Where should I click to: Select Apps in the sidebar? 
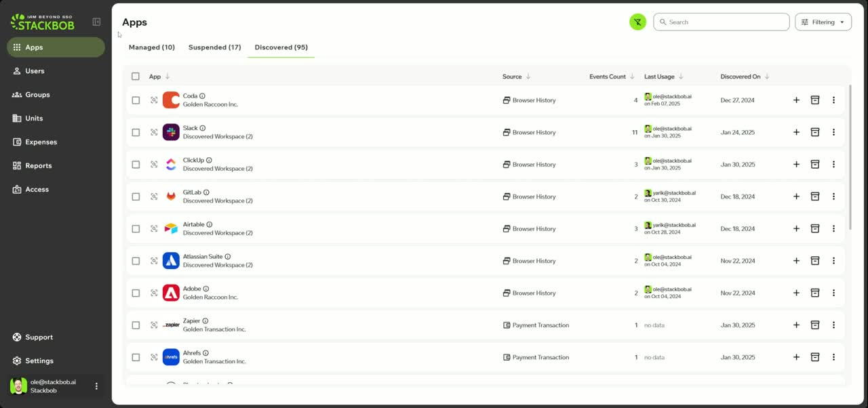point(56,47)
